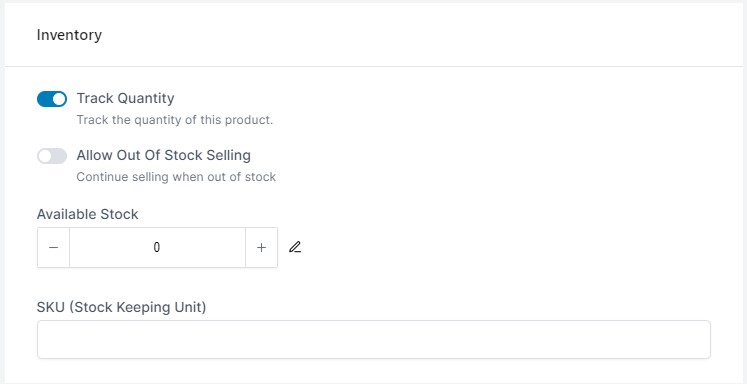
Task: Click the pencil edit icon beside Available Stock
Action: click(x=295, y=247)
